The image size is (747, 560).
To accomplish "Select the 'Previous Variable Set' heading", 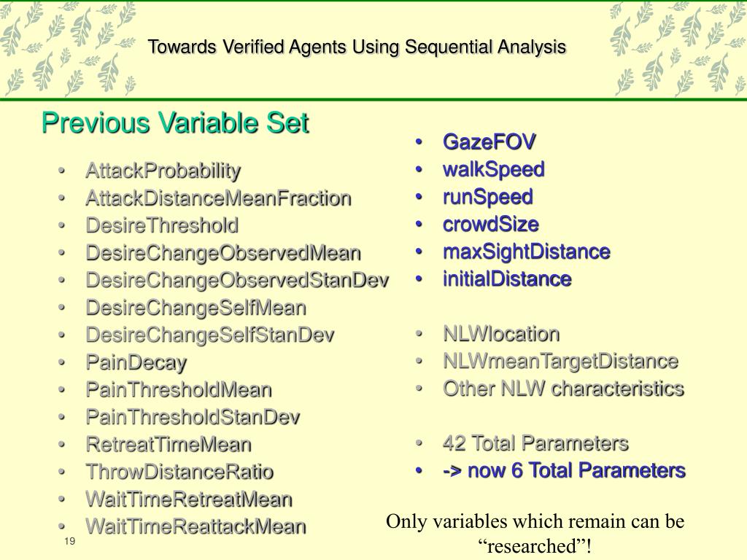I will [x=175, y=122].
